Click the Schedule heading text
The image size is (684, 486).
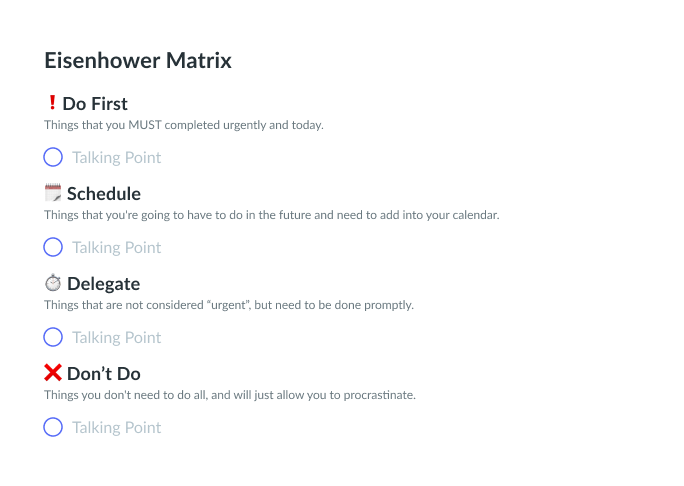tap(104, 194)
